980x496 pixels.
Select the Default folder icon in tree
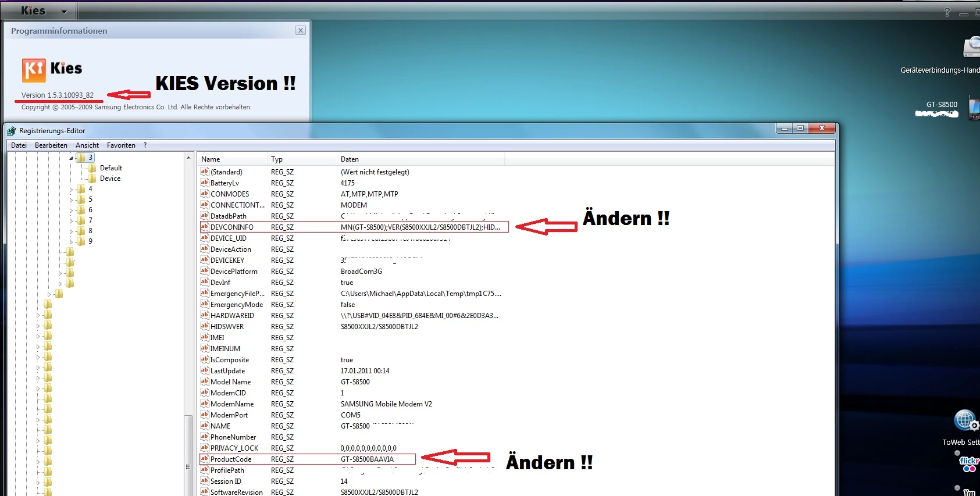92,168
